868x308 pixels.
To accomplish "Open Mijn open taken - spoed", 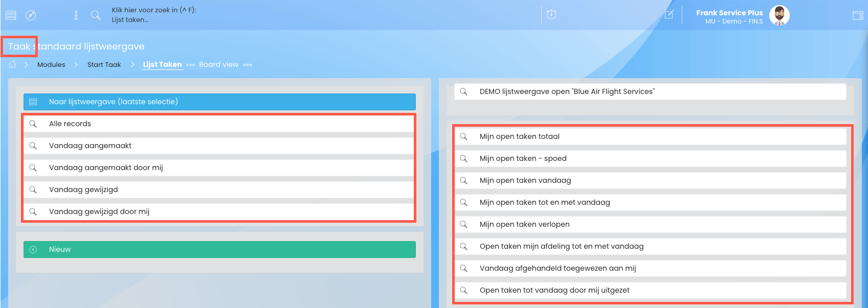I will tap(650, 158).
